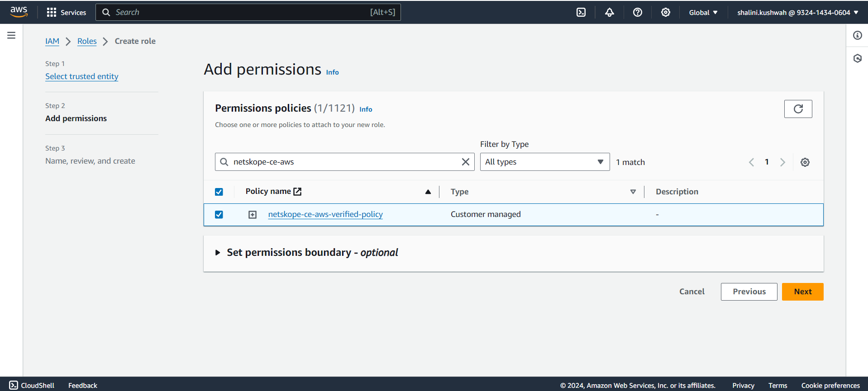The height and width of the screenshot is (391, 868).
Task: Open the shalini.kushwah account menu
Action: (798, 12)
